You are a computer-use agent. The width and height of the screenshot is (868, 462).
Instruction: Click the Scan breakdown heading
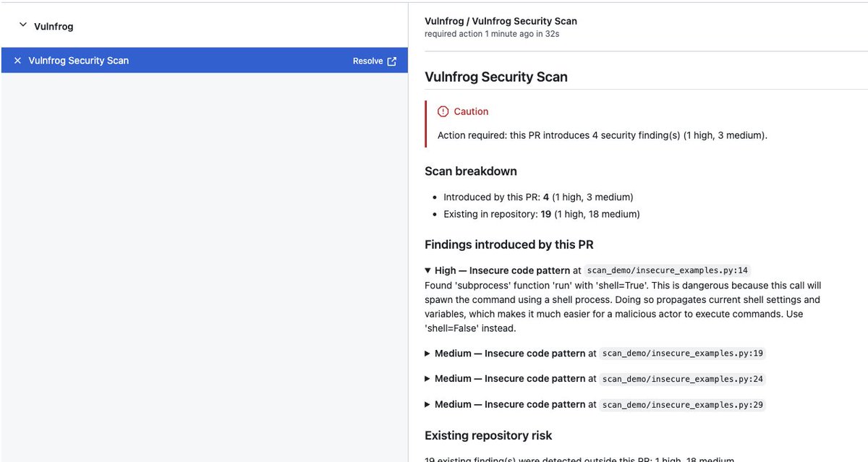coord(471,171)
